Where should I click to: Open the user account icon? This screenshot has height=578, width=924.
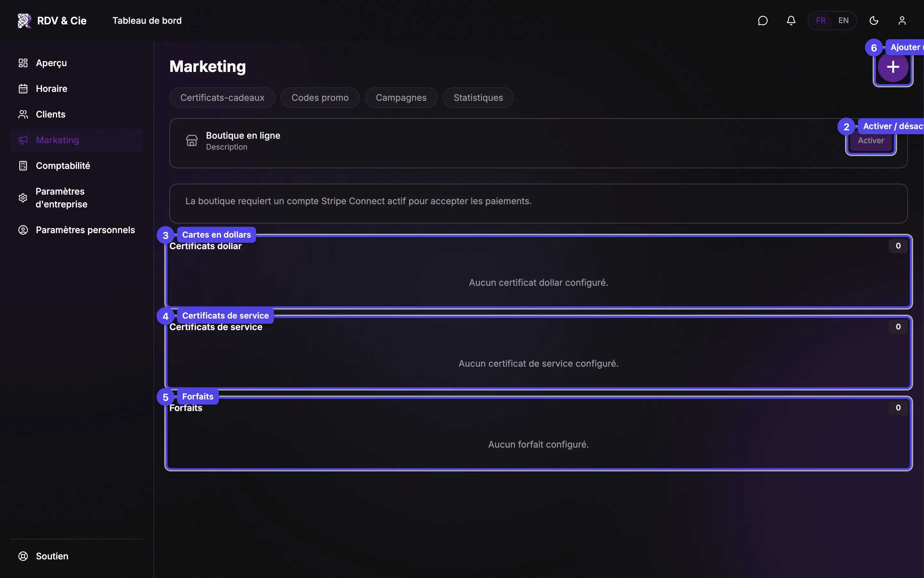point(902,21)
